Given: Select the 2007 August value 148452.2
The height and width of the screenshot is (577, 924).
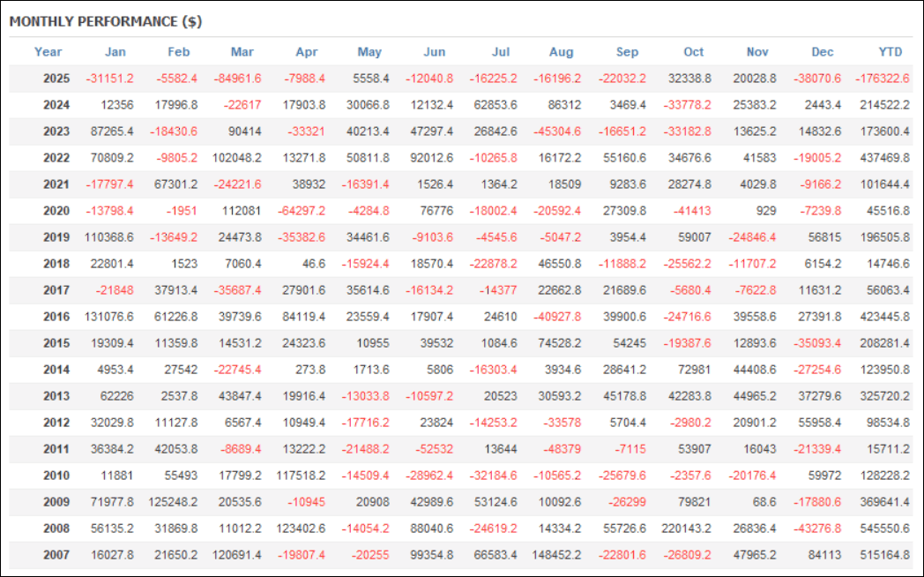Looking at the screenshot, I should point(558,555).
